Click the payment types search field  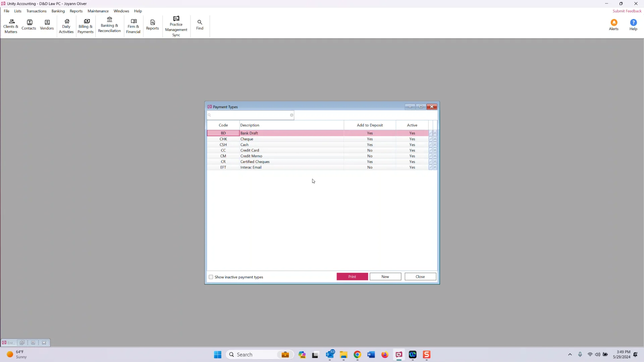tap(250, 115)
